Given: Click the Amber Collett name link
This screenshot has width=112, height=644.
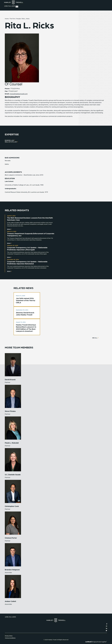Looking at the screenshot, I should click(x=10, y=601).
